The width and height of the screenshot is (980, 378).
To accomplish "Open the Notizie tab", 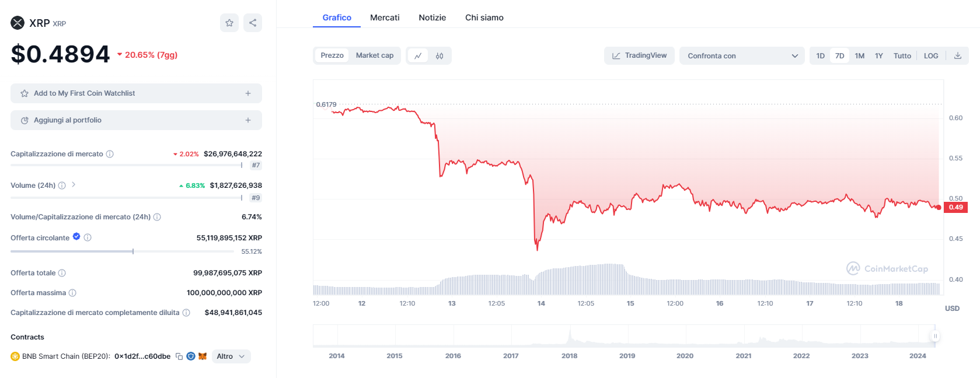I will point(432,17).
